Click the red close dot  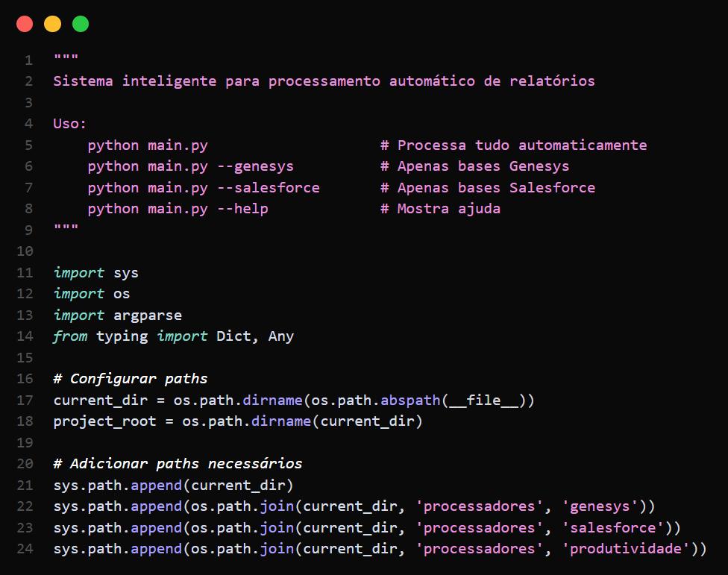pos(25,24)
